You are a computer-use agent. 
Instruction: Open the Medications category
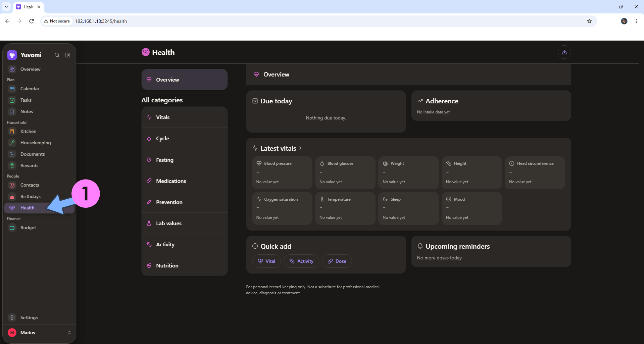tap(184, 181)
